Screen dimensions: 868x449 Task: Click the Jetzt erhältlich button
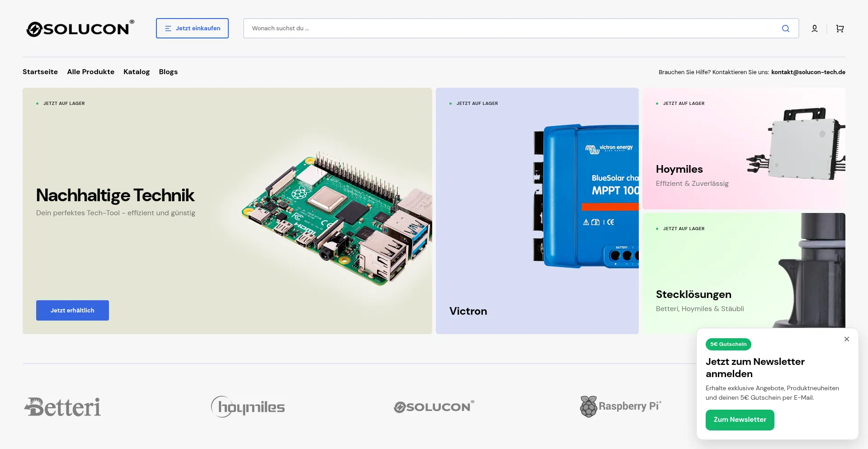[72, 310]
